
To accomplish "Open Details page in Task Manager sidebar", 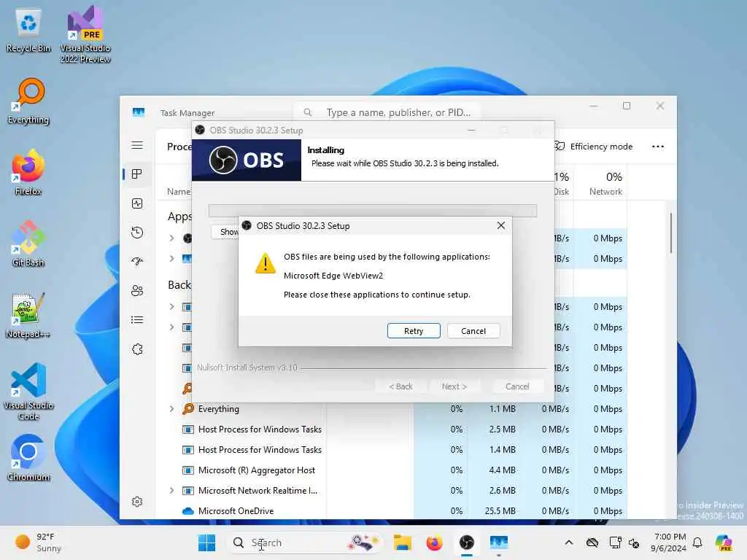I will [137, 319].
